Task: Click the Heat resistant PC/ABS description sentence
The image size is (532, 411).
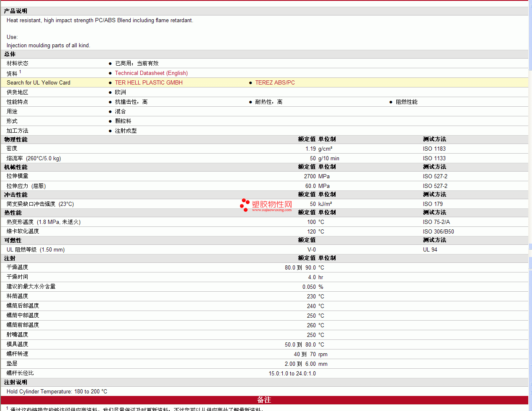Action: [x=100, y=21]
